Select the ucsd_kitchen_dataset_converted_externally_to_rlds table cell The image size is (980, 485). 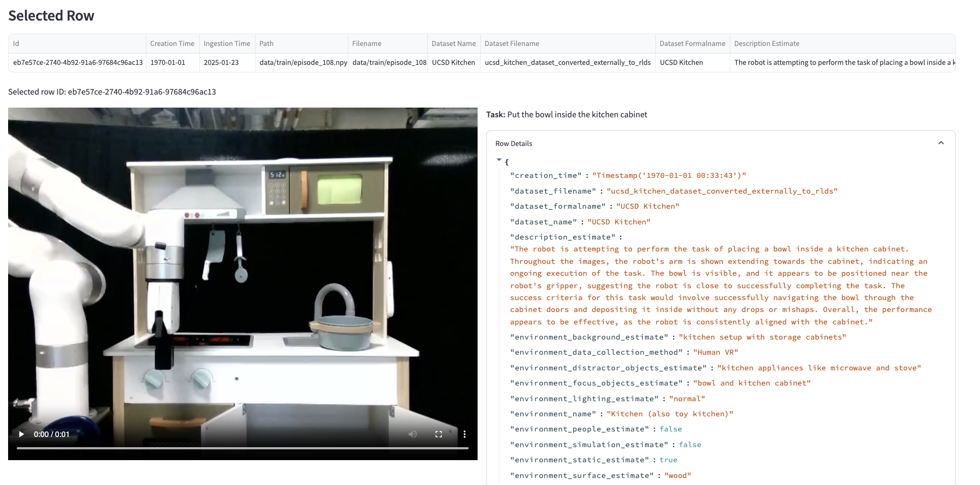click(x=568, y=63)
